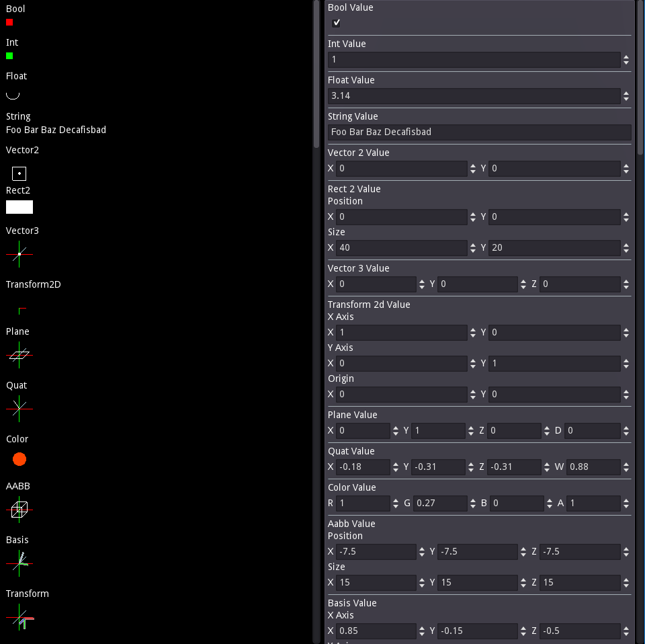
Task: Click the Color Value G field stepper
Action: (472, 504)
